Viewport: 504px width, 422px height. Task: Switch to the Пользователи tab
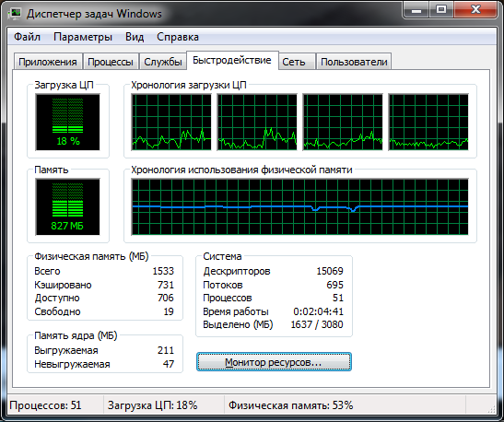(x=354, y=62)
